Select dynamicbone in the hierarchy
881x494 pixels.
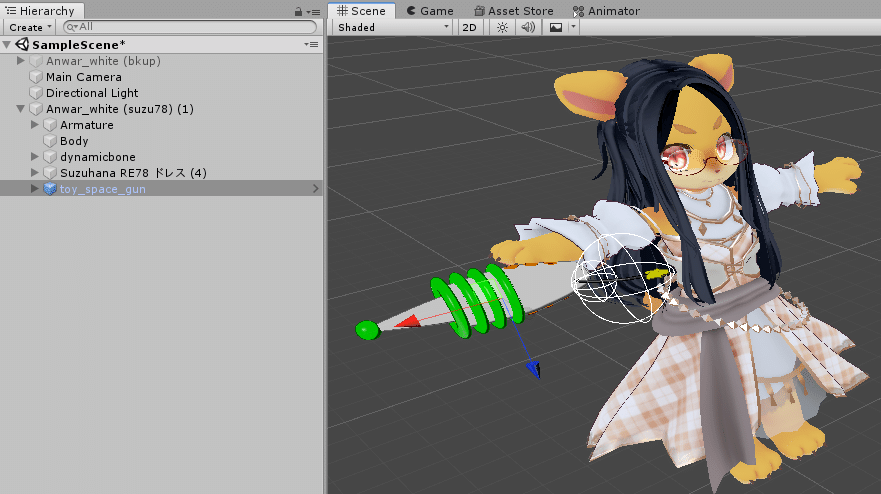(98, 157)
